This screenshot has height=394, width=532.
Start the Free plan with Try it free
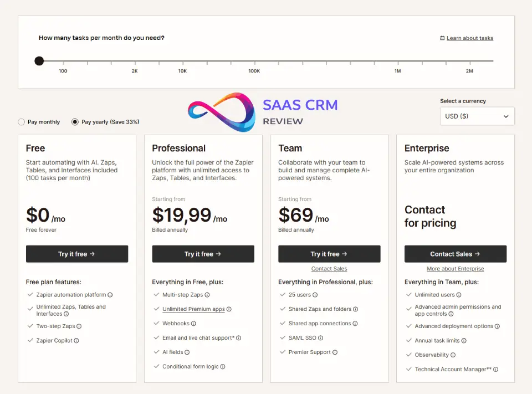pyautogui.click(x=76, y=254)
